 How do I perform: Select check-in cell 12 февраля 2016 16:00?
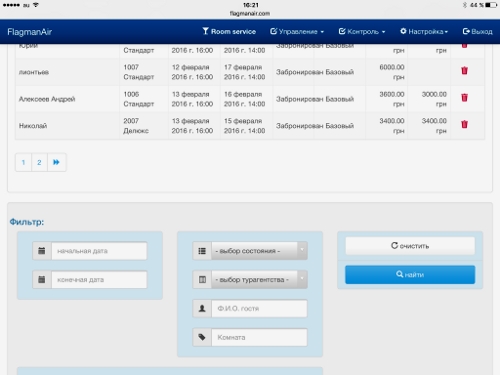pyautogui.click(x=194, y=72)
